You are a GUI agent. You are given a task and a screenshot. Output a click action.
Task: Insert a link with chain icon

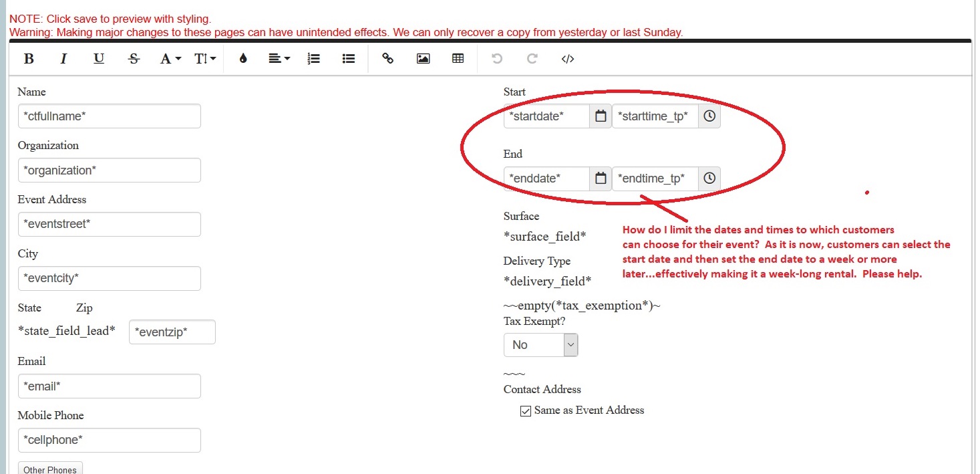click(x=387, y=59)
